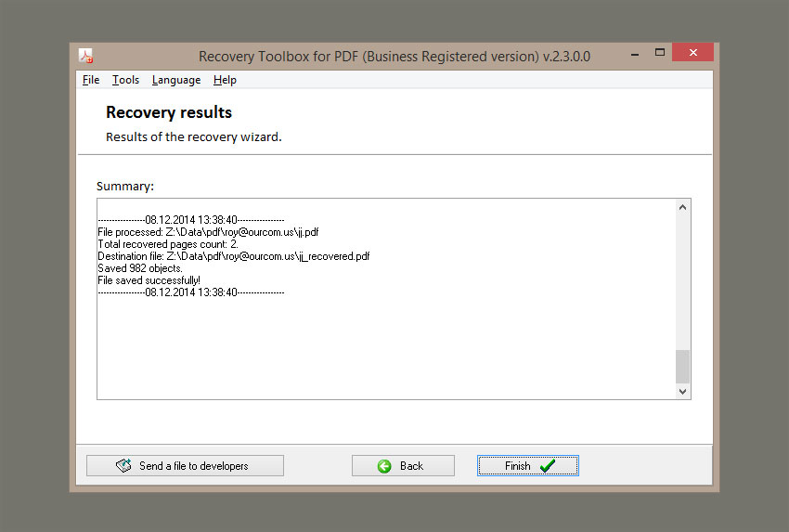This screenshot has width=789, height=532.
Task: Click the 'Saved 982 objects.' line
Action: point(140,268)
